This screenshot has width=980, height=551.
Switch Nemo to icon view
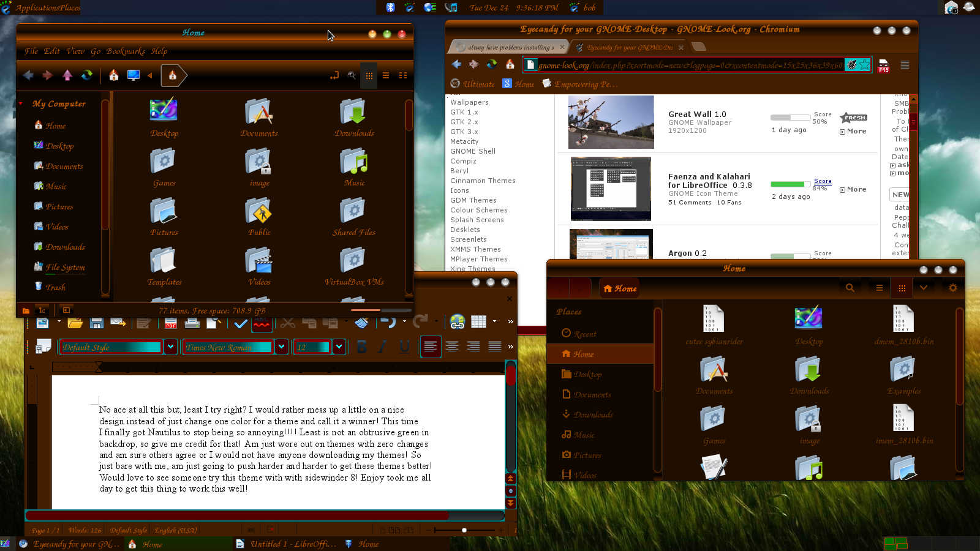[369, 75]
